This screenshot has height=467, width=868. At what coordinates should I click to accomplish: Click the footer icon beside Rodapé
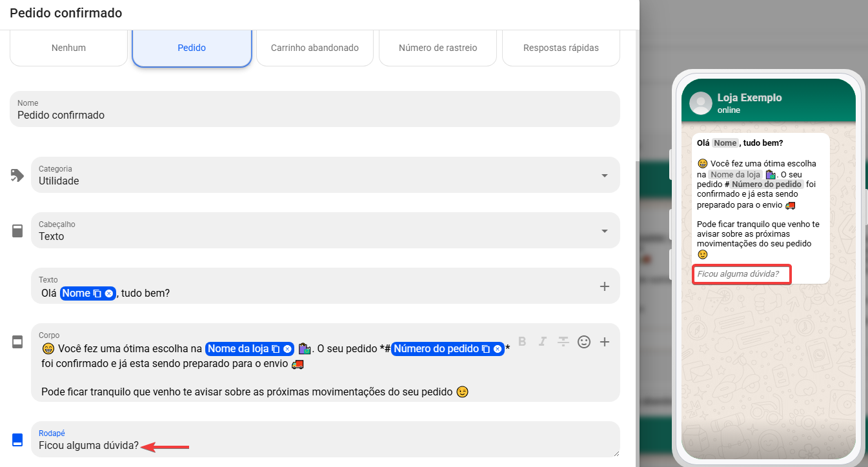click(x=17, y=440)
